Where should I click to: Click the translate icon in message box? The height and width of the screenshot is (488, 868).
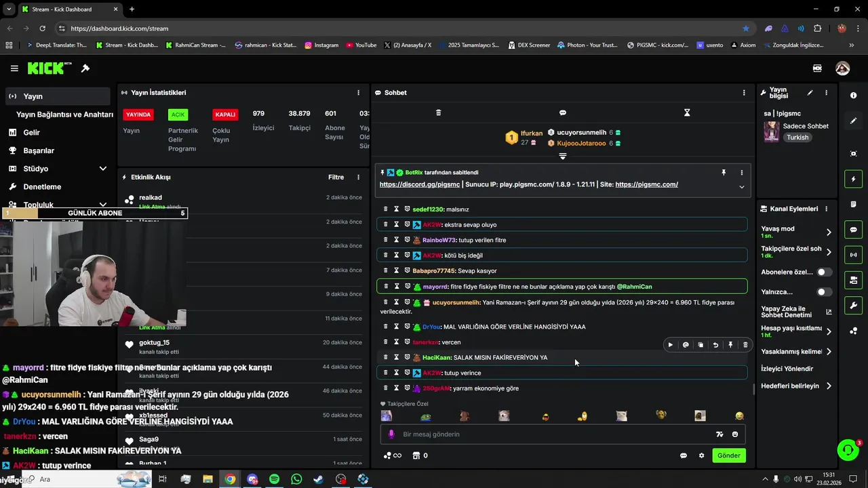point(719,434)
